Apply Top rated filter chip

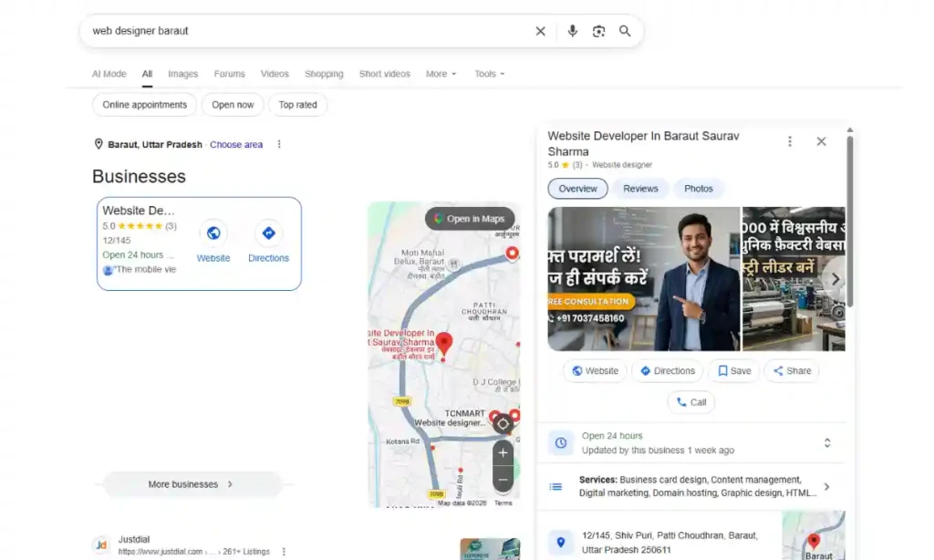298,105
